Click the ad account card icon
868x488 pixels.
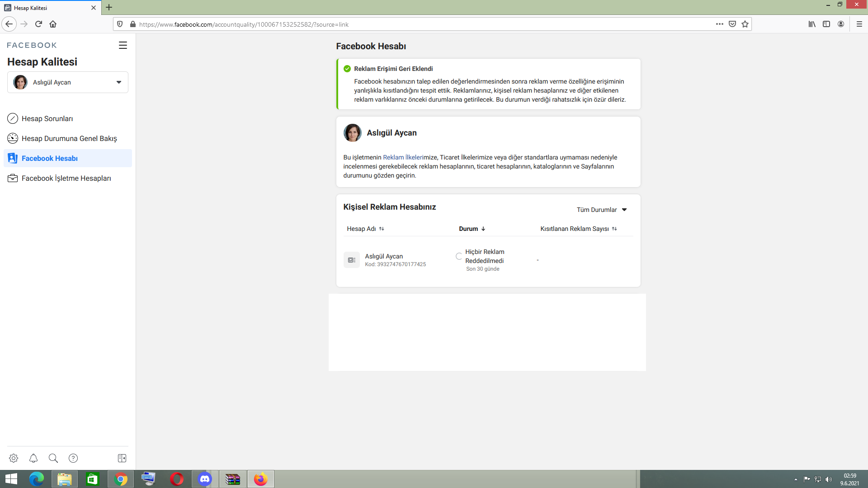[x=352, y=260]
